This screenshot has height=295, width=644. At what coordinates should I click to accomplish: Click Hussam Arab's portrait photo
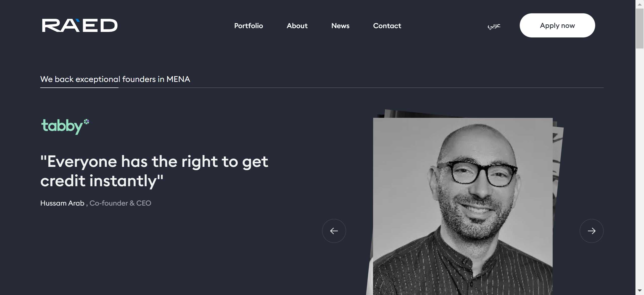(x=463, y=206)
